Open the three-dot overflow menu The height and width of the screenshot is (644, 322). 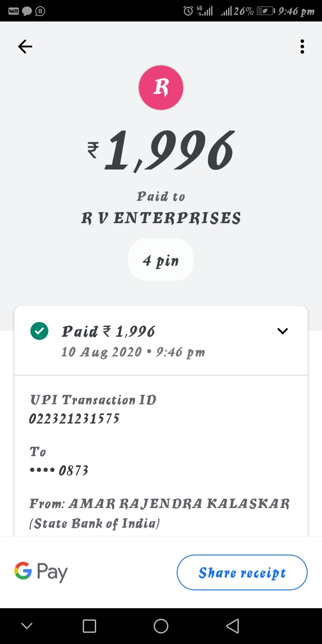(x=302, y=47)
